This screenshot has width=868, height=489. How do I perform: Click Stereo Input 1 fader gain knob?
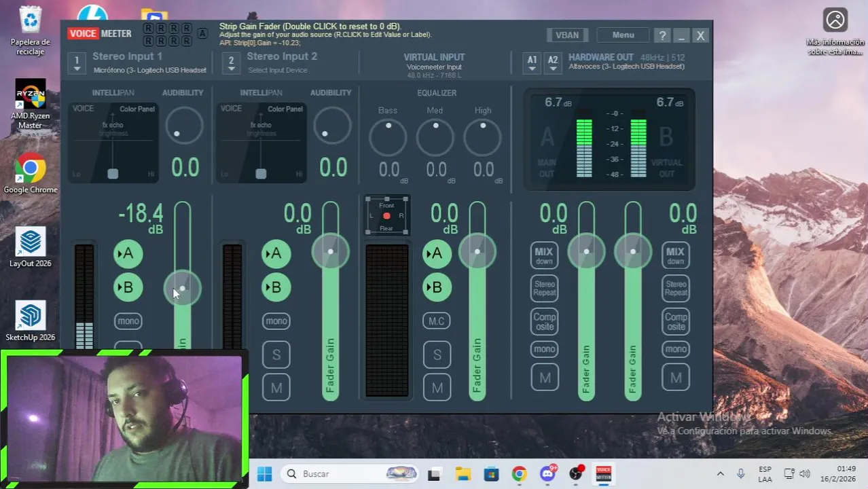[182, 288]
